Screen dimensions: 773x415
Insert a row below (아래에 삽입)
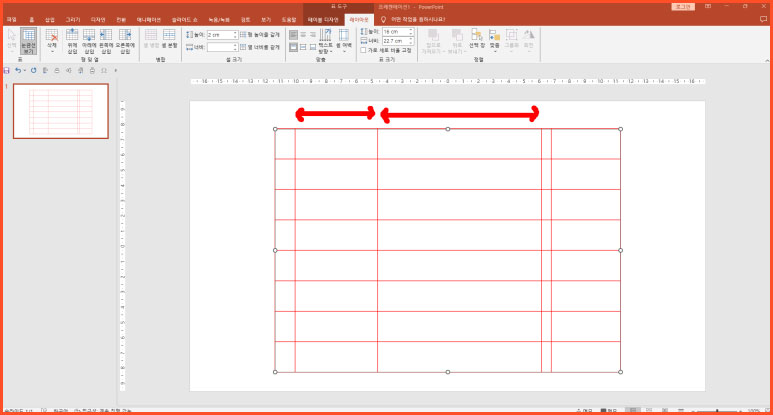point(89,40)
